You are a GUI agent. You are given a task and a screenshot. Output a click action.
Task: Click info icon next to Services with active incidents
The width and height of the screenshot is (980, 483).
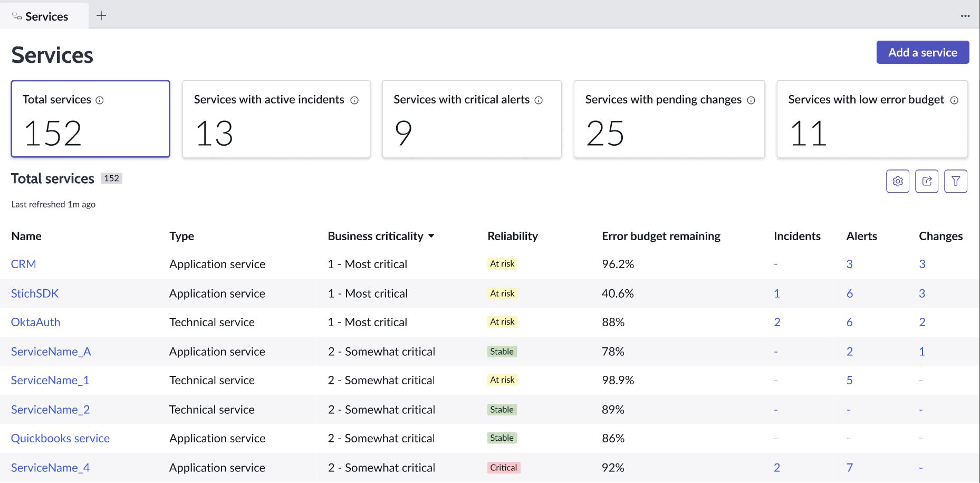pos(354,100)
